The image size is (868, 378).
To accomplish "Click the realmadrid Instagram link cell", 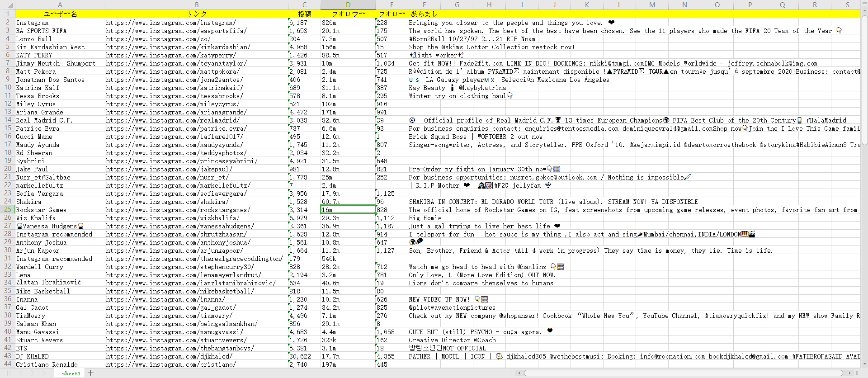I will [197, 120].
